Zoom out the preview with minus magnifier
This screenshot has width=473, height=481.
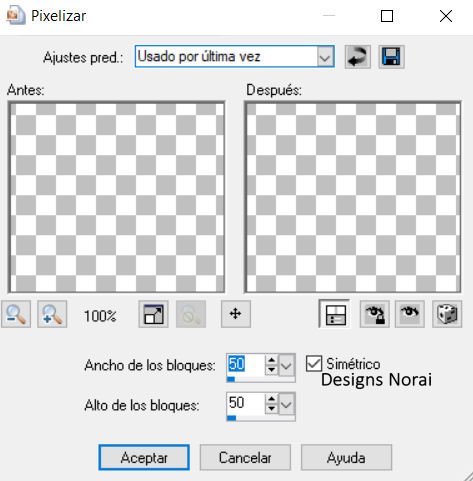click(16, 314)
